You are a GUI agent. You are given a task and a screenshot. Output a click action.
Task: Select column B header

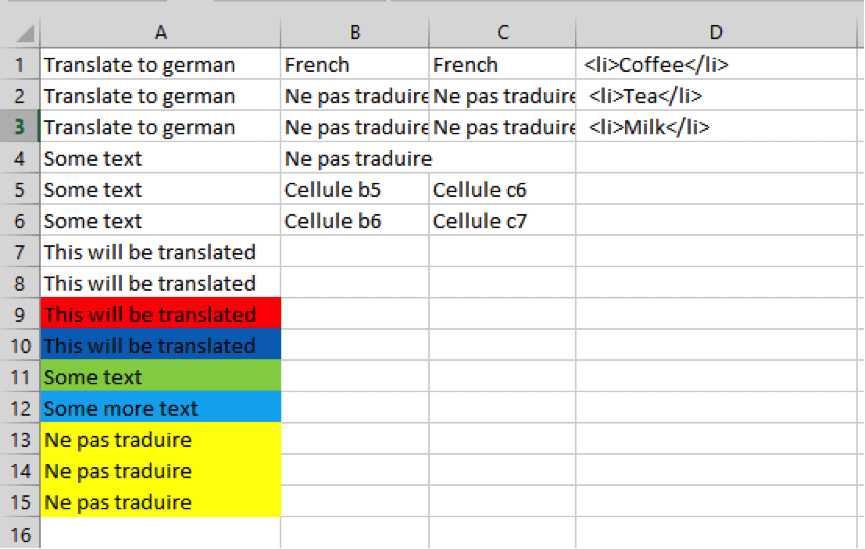pyautogui.click(x=355, y=33)
